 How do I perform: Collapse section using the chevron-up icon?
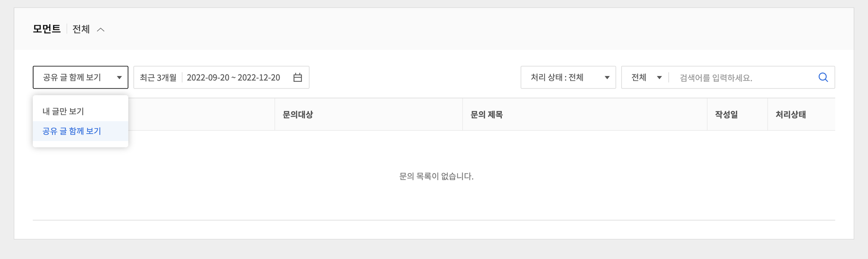pos(101,29)
